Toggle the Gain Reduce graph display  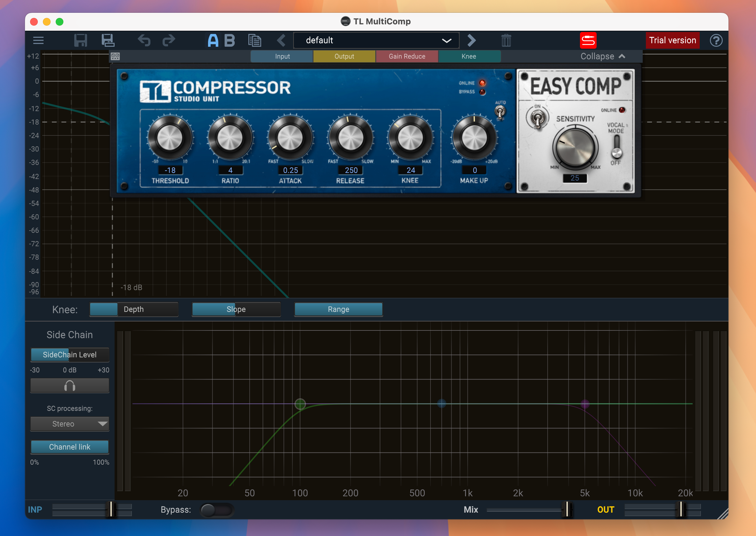[x=407, y=56]
